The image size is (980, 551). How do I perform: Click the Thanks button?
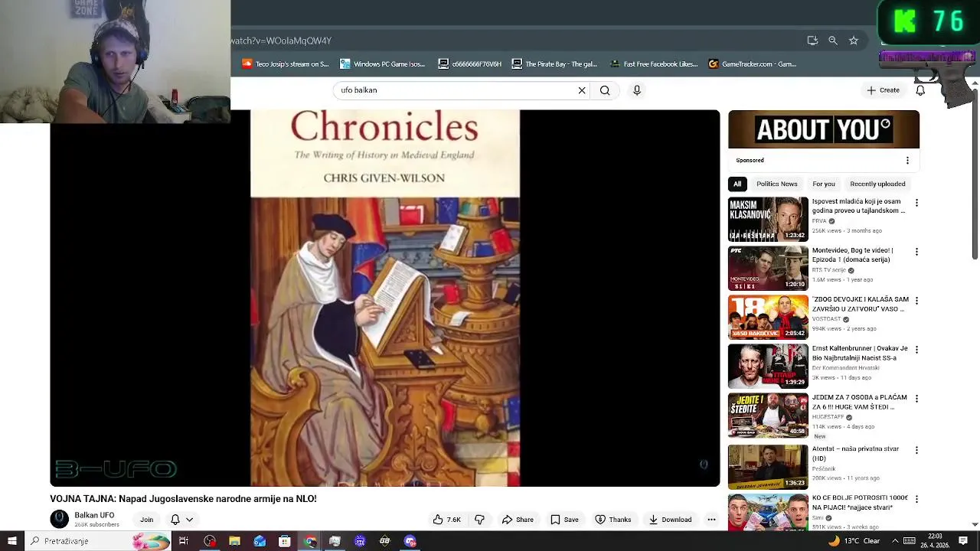click(x=613, y=520)
